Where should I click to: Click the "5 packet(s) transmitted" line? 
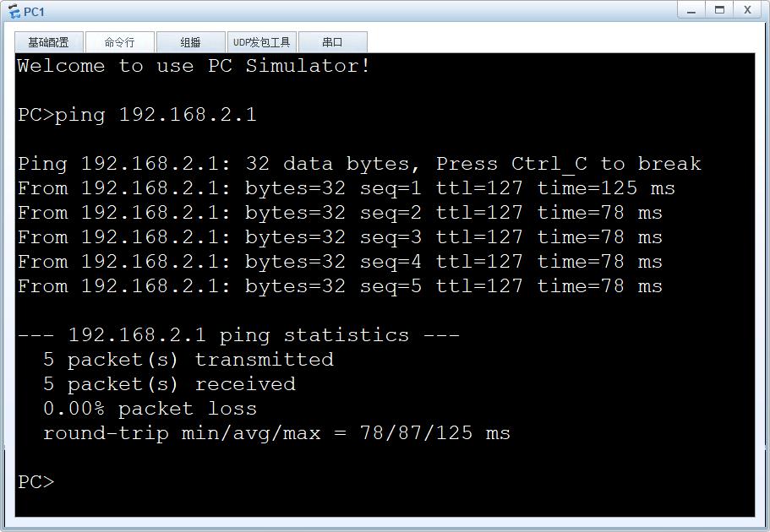coord(188,360)
